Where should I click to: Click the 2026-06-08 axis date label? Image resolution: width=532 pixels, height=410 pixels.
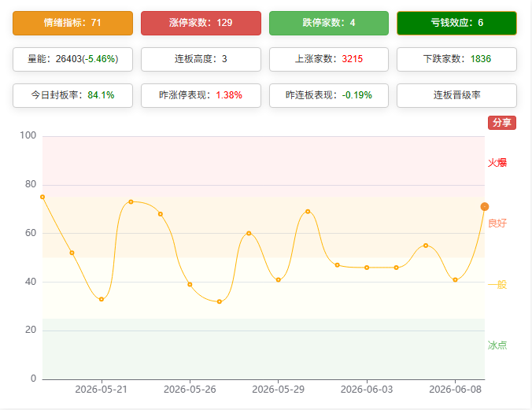(456, 390)
